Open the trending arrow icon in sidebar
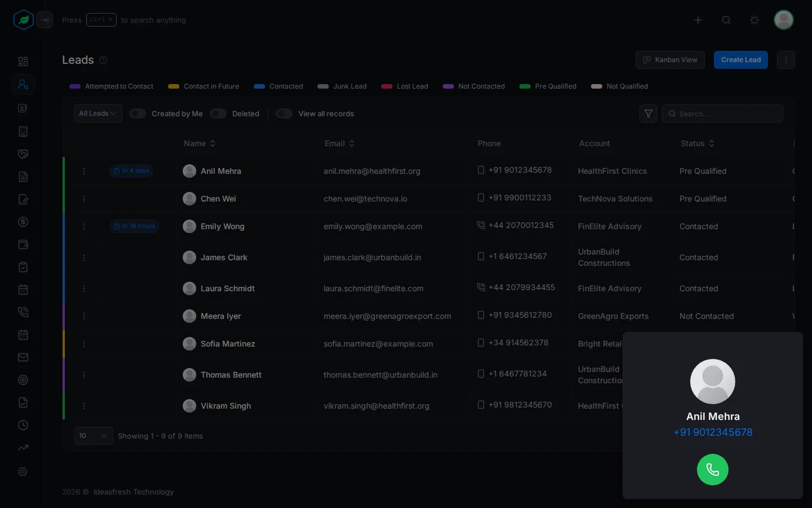This screenshot has width=812, height=508. pyautogui.click(x=23, y=448)
